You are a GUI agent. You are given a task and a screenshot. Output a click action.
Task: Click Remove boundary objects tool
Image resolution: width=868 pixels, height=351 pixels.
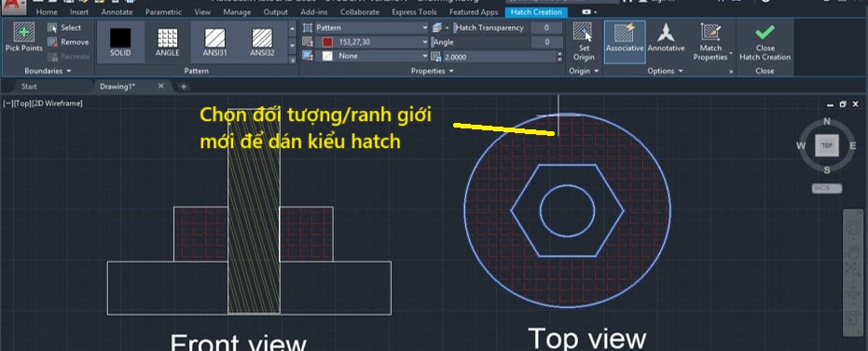[x=68, y=42]
